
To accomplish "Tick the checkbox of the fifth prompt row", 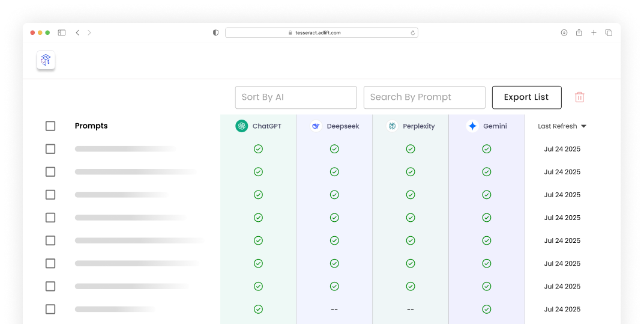I will (50, 240).
